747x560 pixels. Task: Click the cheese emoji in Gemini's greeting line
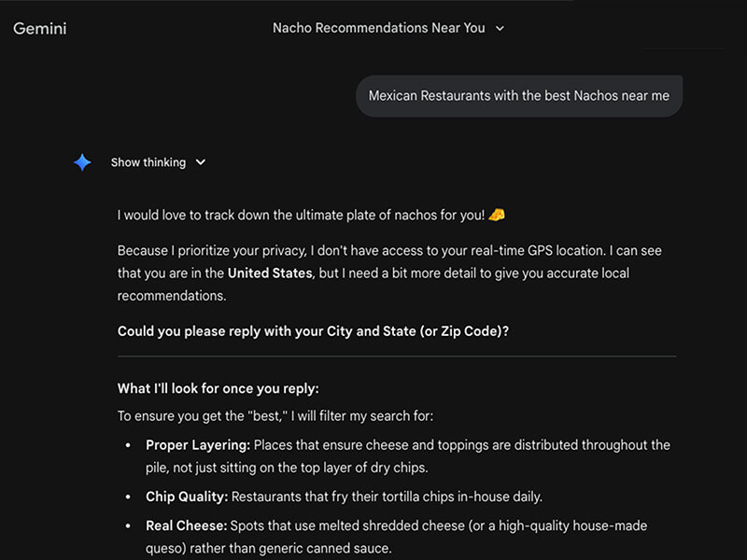pos(496,214)
